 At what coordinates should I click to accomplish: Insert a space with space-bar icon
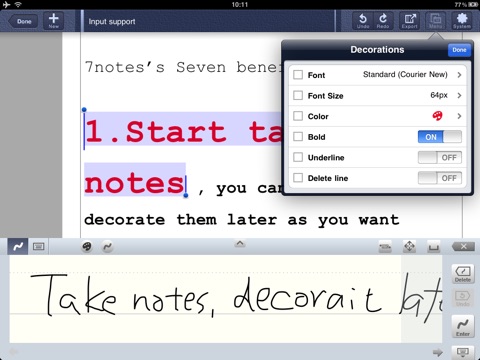433,247
